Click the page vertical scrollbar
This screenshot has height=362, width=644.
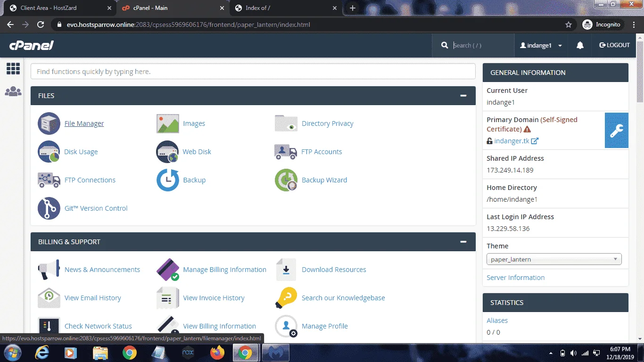pos(640,72)
